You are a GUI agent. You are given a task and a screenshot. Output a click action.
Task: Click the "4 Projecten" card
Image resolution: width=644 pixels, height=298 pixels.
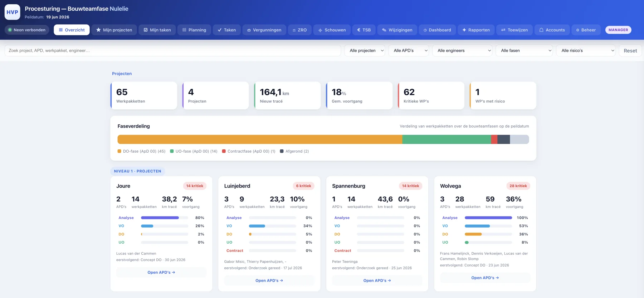pyautogui.click(x=216, y=95)
